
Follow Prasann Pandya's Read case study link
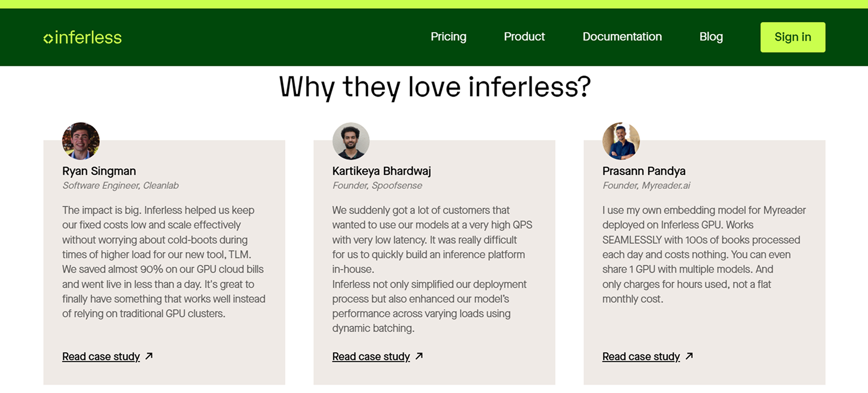pos(641,357)
